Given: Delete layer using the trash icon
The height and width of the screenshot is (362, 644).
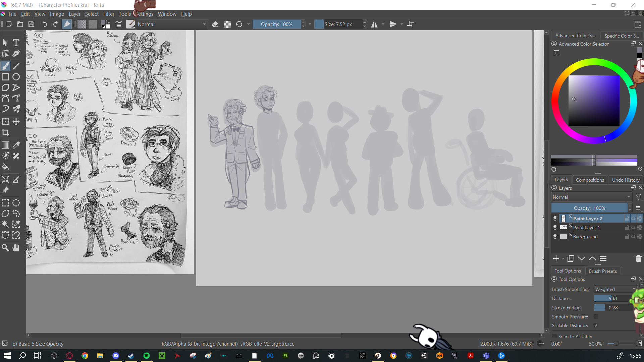Looking at the screenshot, I should point(638,258).
